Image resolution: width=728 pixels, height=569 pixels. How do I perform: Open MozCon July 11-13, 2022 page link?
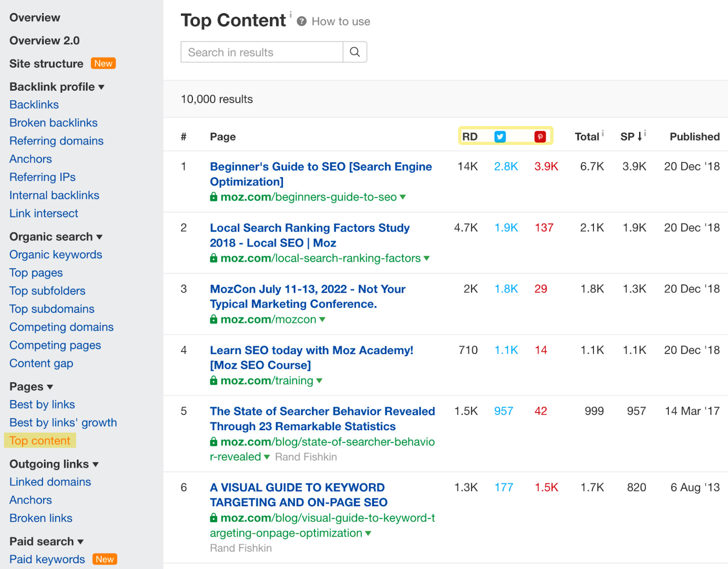308,296
